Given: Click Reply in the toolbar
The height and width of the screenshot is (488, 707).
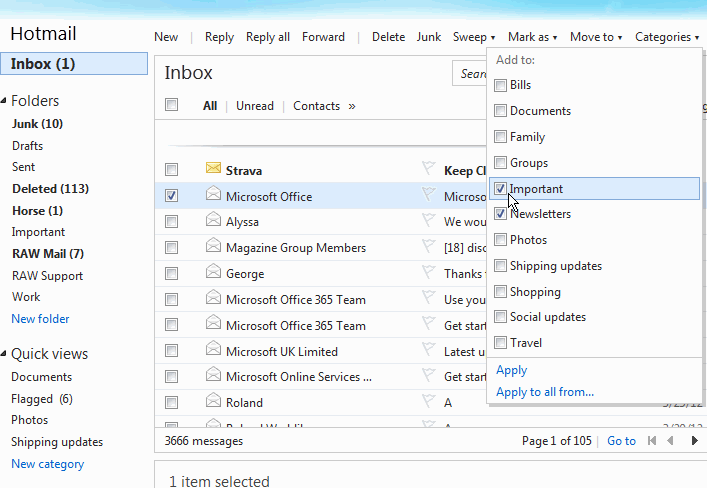Looking at the screenshot, I should [219, 37].
